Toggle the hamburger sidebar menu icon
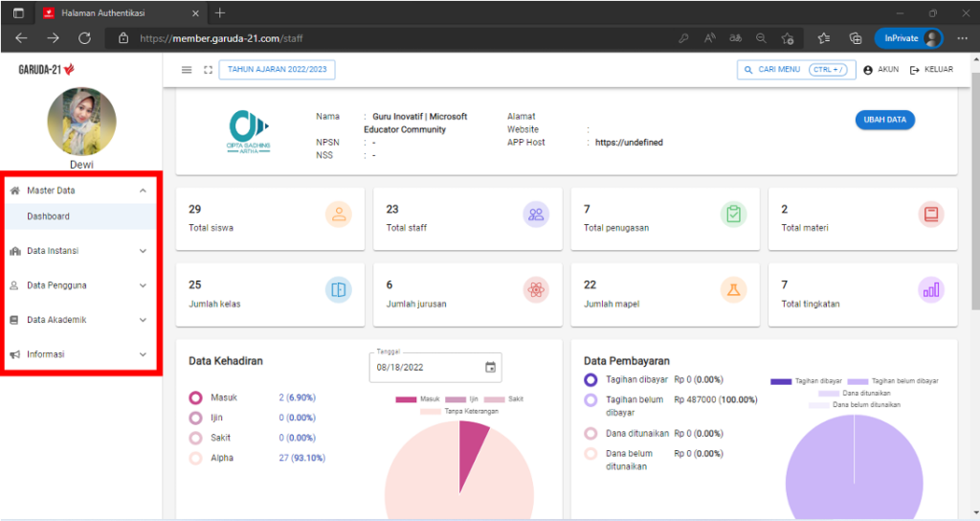Image resolution: width=980 pixels, height=521 pixels. pos(187,69)
